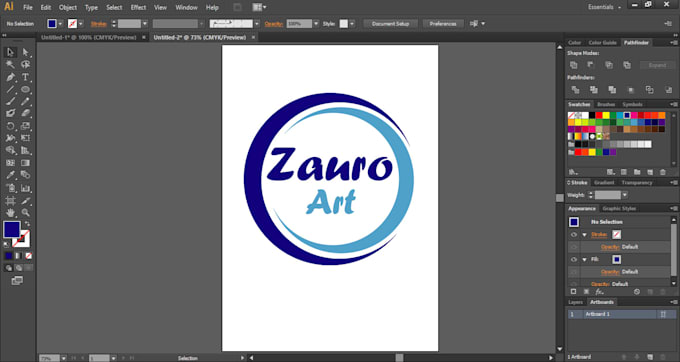Select the Eyedropper tool
Image resolution: width=680 pixels, height=362 pixels.
click(x=10, y=175)
